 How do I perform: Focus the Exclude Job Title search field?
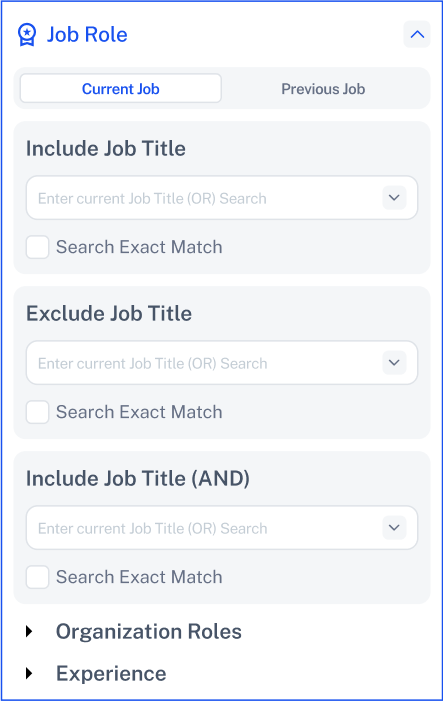pos(222,363)
